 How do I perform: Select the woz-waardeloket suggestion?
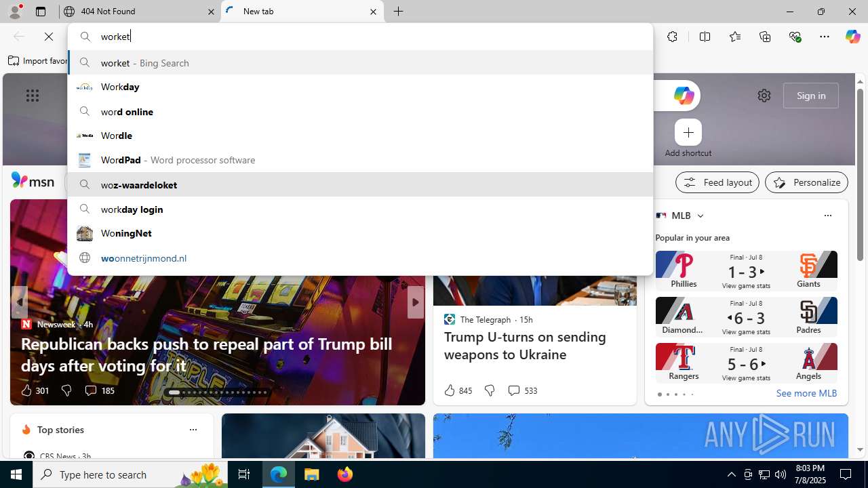360,184
